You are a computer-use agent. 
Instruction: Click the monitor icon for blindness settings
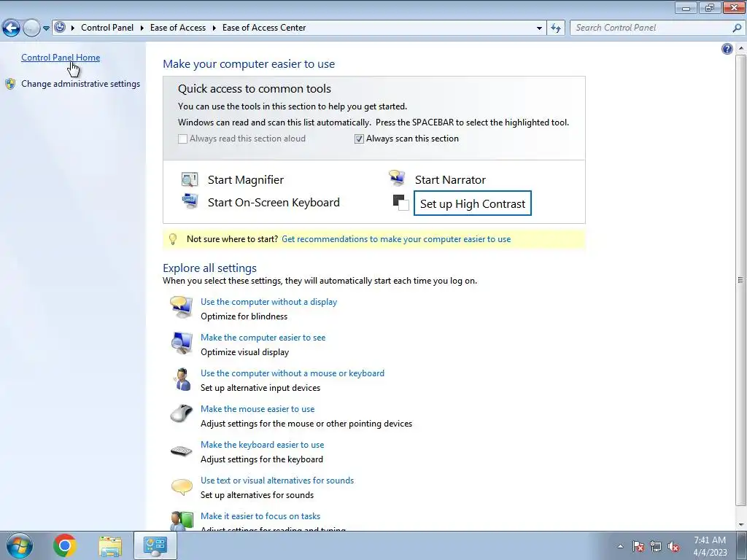point(182,308)
